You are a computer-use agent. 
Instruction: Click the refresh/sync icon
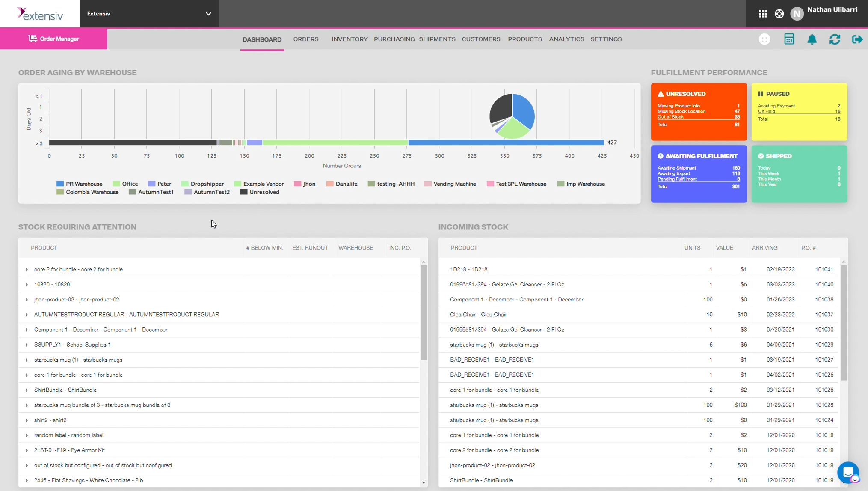(x=835, y=39)
